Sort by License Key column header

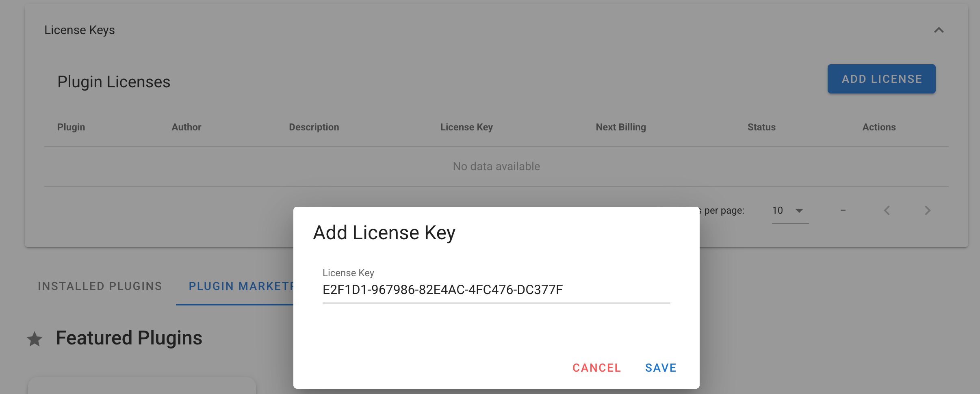[466, 127]
